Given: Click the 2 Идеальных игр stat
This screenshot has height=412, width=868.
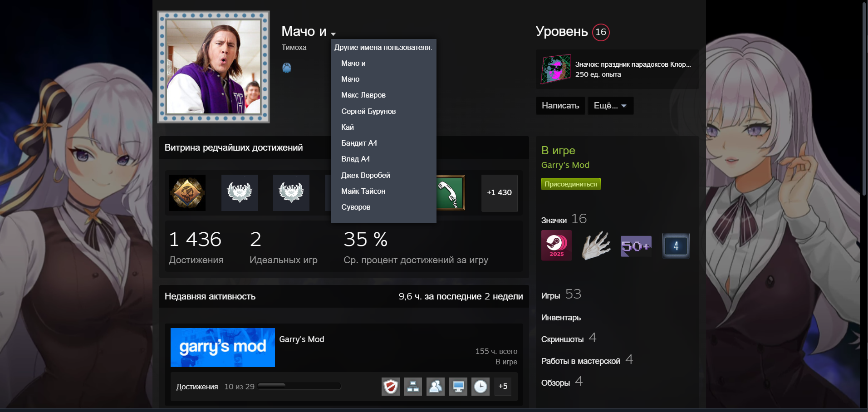Looking at the screenshot, I should (283, 247).
